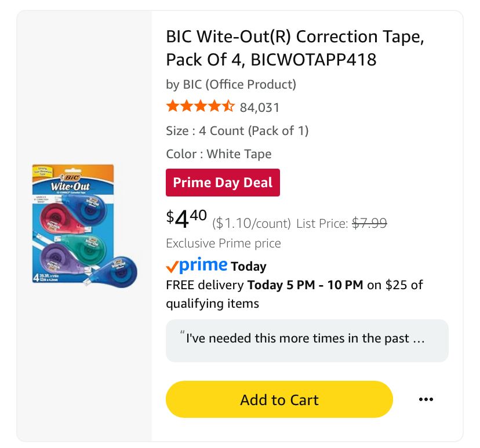480x448 pixels.
Task: Click the orange star rating icons
Action: click(200, 107)
